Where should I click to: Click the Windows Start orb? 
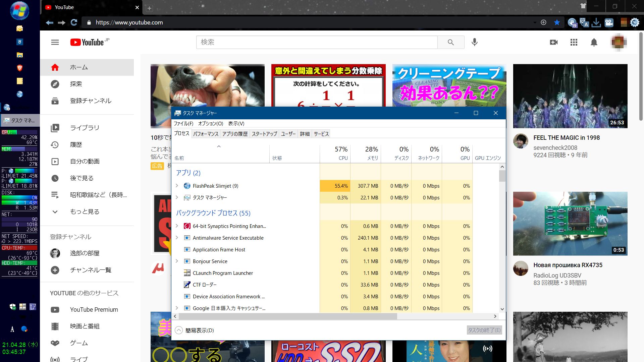(x=20, y=10)
